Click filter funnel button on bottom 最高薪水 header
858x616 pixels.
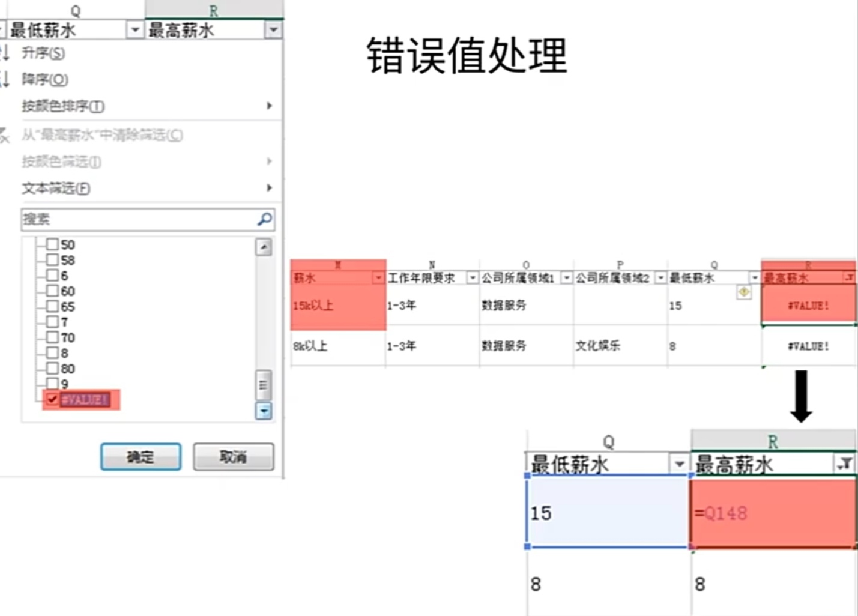tap(845, 464)
